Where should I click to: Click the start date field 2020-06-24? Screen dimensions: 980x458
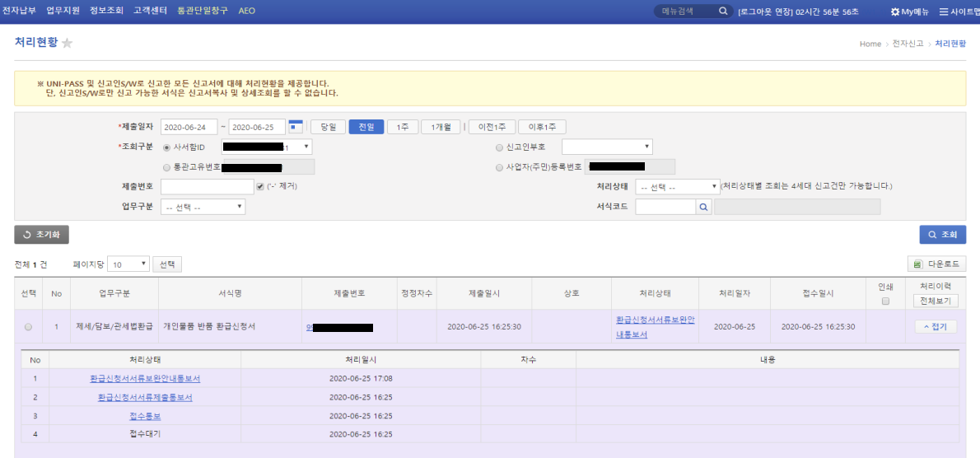point(189,127)
